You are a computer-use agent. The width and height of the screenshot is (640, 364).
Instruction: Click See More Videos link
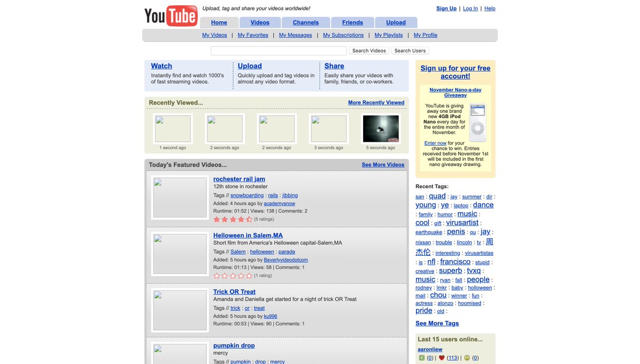[383, 165]
